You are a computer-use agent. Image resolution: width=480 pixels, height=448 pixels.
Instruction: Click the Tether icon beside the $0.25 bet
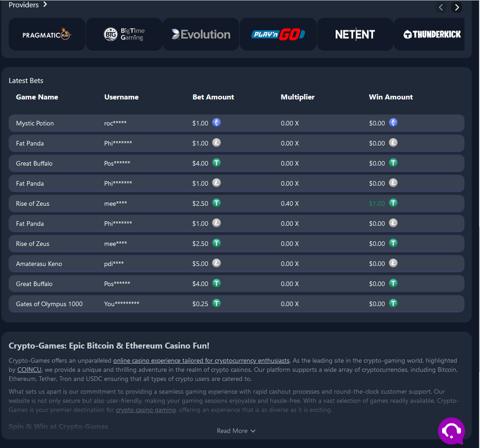point(216,303)
